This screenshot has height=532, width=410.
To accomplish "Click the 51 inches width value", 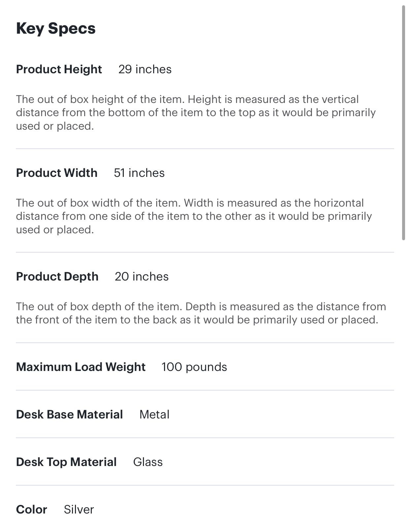I will tap(139, 173).
